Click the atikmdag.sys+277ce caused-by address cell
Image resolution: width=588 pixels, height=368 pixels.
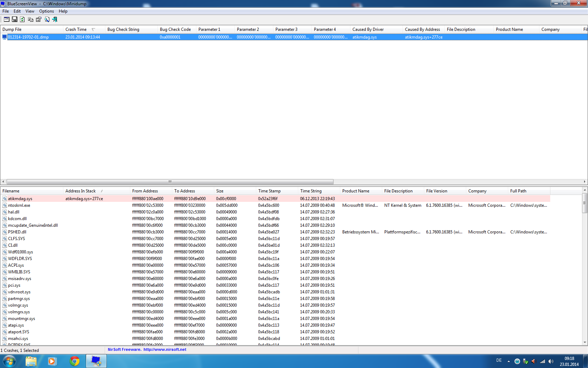[x=423, y=37]
